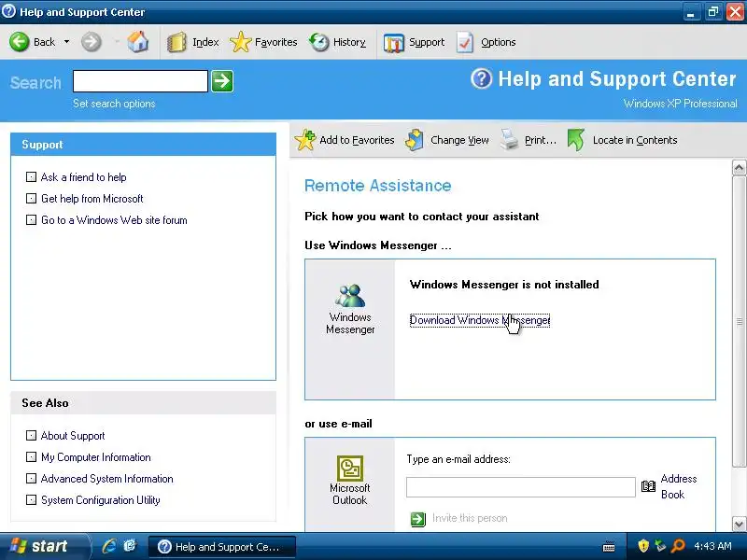Start search with green arrow button

click(222, 81)
